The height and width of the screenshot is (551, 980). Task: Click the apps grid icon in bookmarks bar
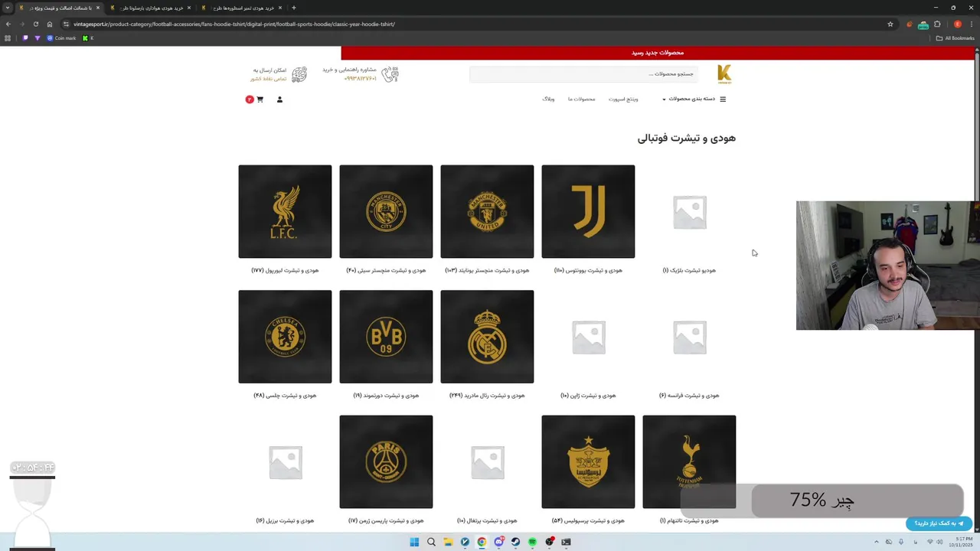8,38
